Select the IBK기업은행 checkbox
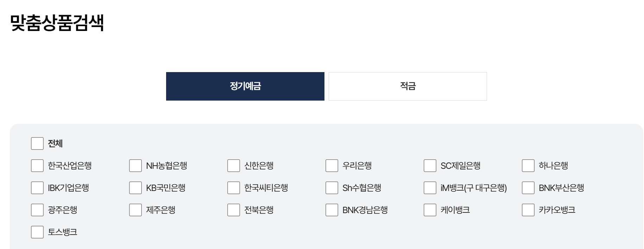 point(37,188)
